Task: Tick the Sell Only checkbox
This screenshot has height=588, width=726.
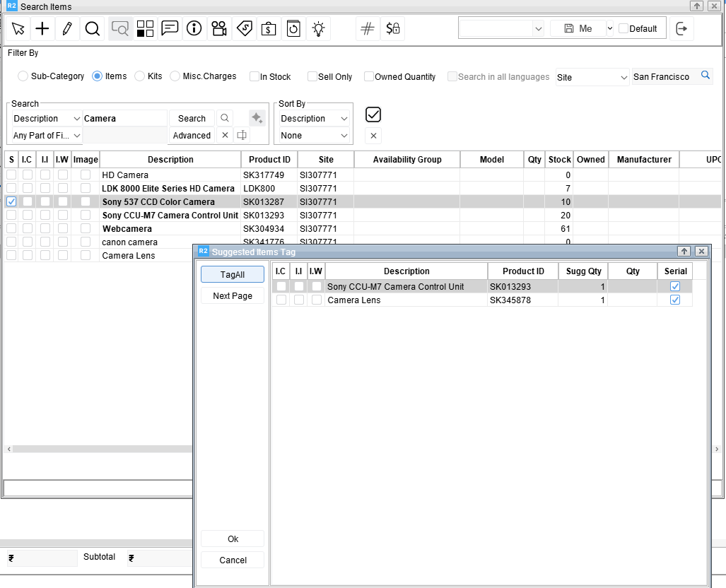Action: point(312,77)
